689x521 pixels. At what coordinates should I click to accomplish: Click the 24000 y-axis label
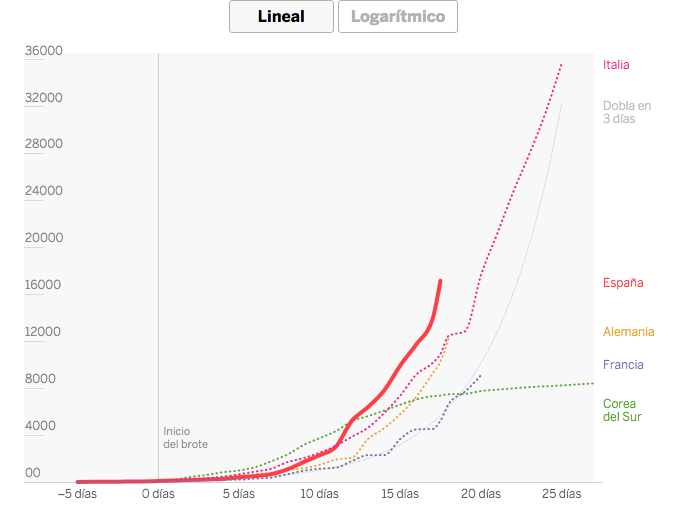44,191
